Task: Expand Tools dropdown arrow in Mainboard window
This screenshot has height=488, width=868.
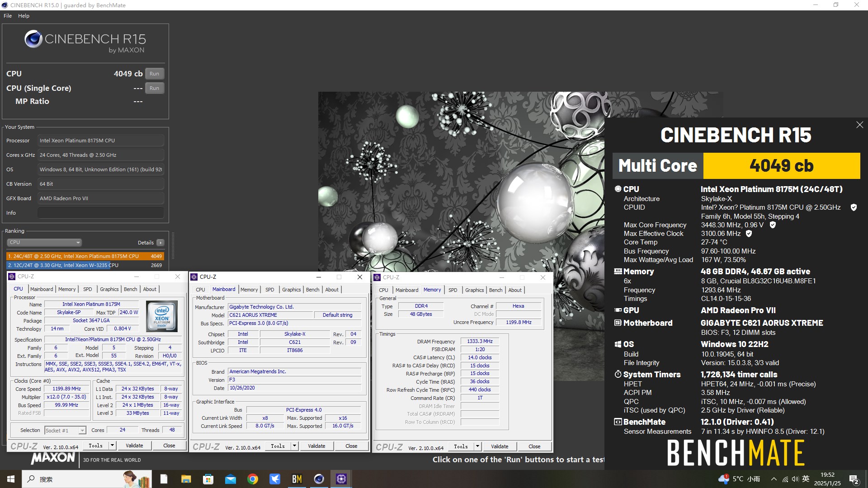Action: click(x=294, y=446)
